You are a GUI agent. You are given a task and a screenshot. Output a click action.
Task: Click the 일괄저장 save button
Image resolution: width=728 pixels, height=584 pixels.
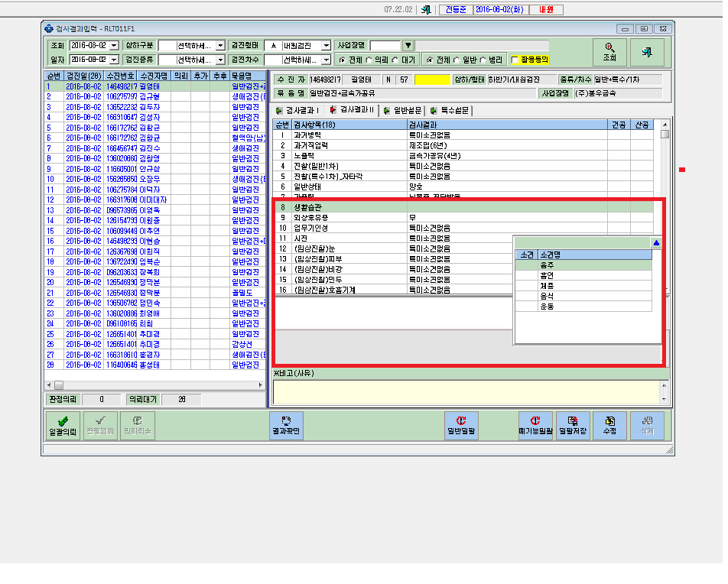pyautogui.click(x=573, y=426)
